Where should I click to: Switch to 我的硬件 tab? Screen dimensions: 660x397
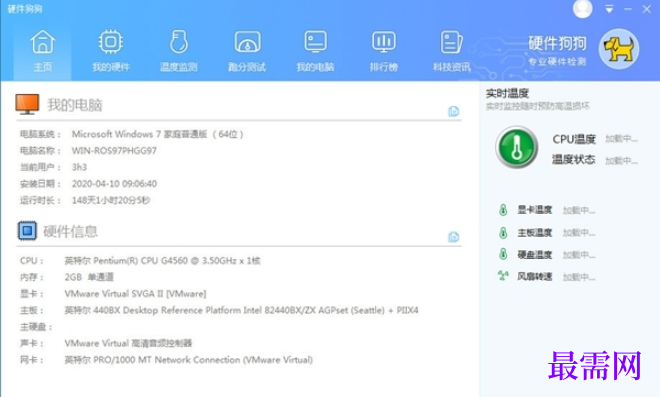click(111, 51)
